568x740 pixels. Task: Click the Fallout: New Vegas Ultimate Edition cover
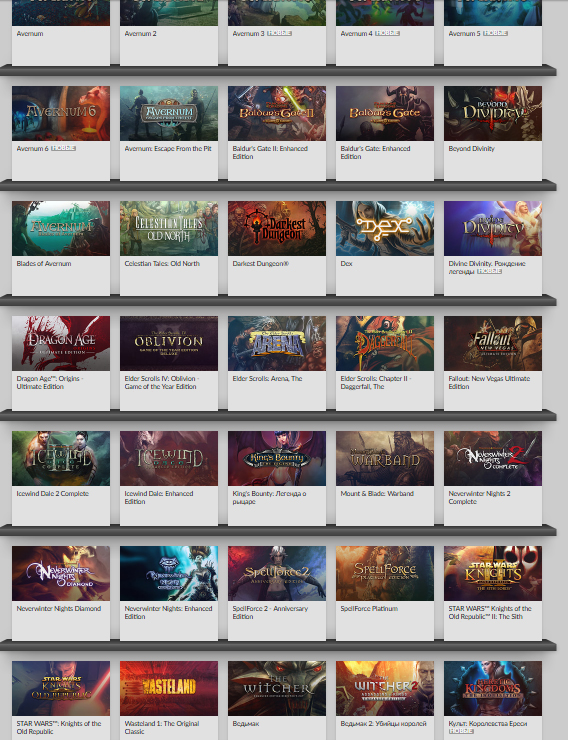click(493, 343)
